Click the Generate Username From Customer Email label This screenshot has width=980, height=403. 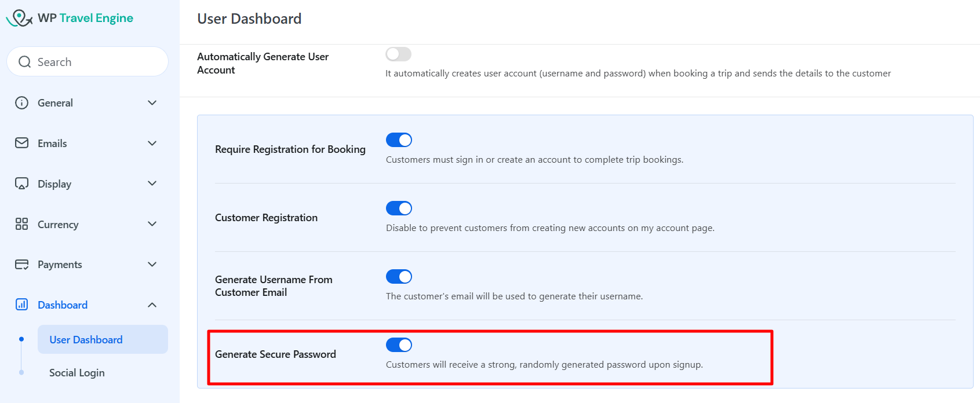[274, 285]
